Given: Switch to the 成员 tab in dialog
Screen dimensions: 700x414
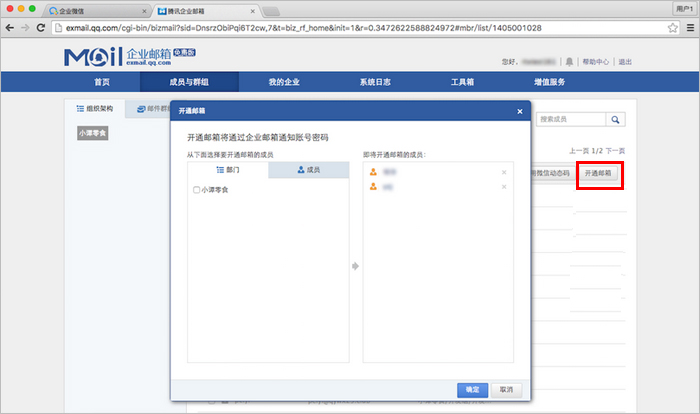Looking at the screenshot, I should [x=308, y=171].
